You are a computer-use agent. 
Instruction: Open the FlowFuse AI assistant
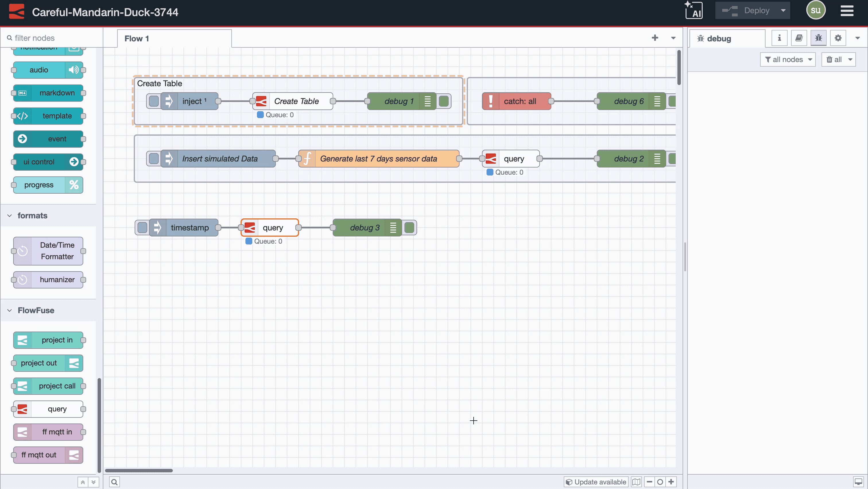click(x=694, y=10)
